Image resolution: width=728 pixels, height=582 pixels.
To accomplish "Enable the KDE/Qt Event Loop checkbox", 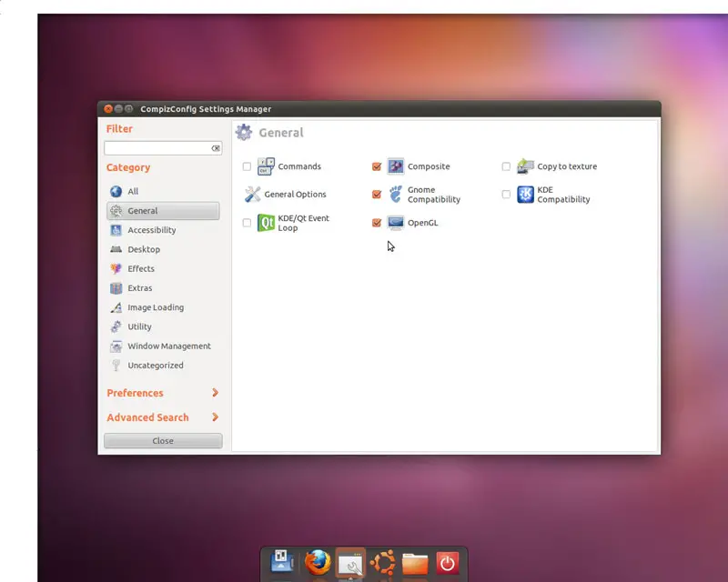I will [247, 223].
